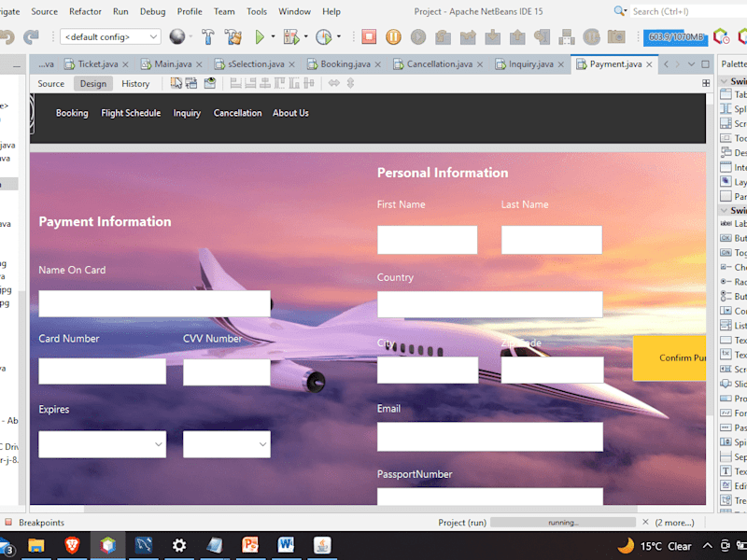Stop the debugger session with red square
Screen dimensions: 747x560
369,36
